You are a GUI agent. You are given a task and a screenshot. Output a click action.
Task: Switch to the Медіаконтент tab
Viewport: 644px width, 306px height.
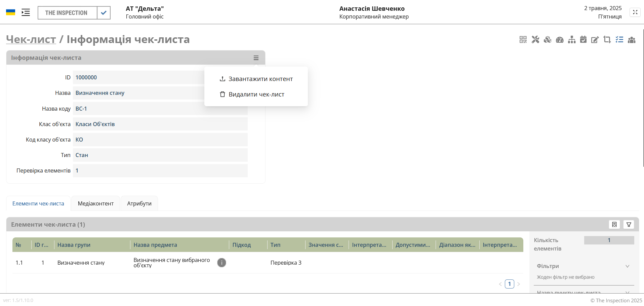[95, 203]
